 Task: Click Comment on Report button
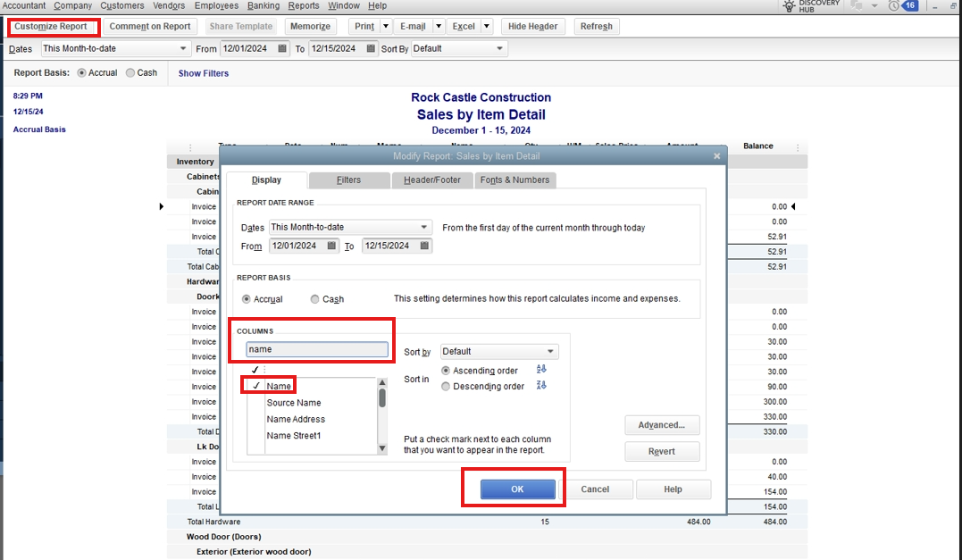[150, 27]
